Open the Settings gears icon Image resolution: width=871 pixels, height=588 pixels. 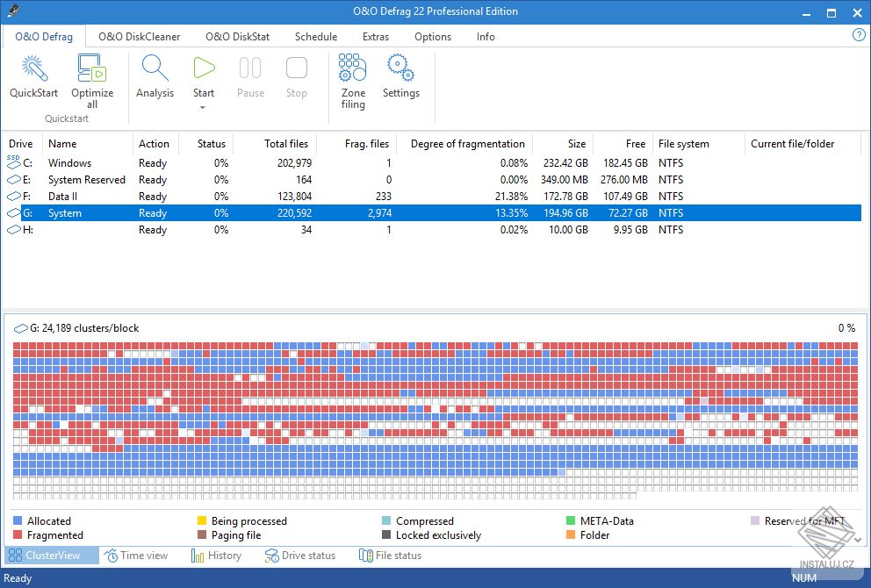(400, 68)
